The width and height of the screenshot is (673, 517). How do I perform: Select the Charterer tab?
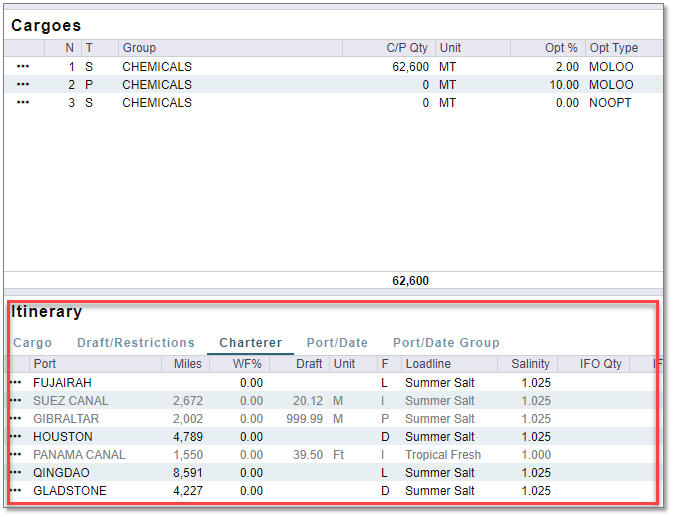250,343
